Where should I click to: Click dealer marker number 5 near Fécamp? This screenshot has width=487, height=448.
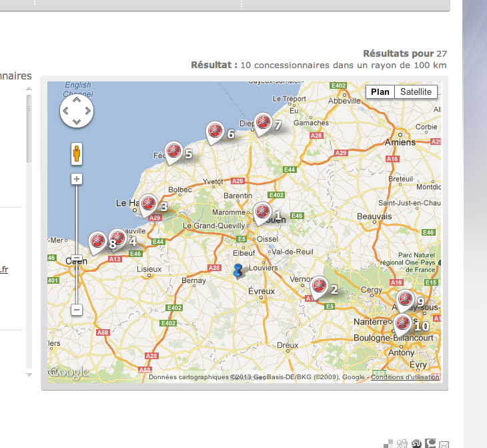(173, 152)
